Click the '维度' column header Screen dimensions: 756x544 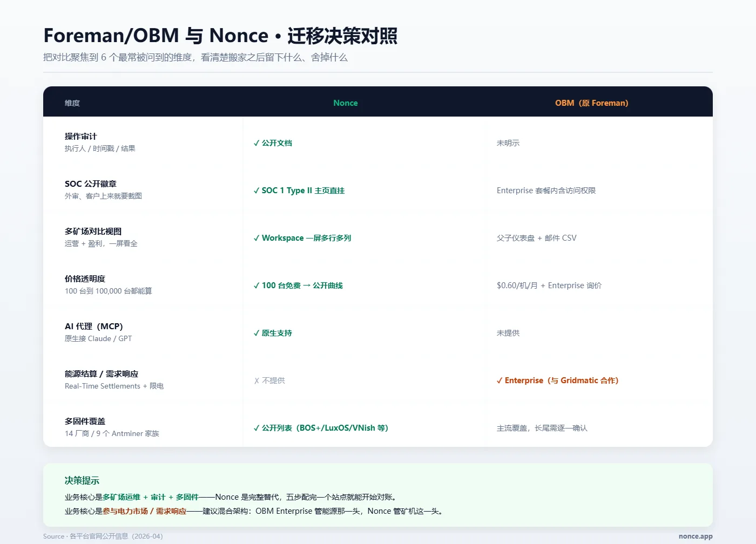click(x=72, y=103)
